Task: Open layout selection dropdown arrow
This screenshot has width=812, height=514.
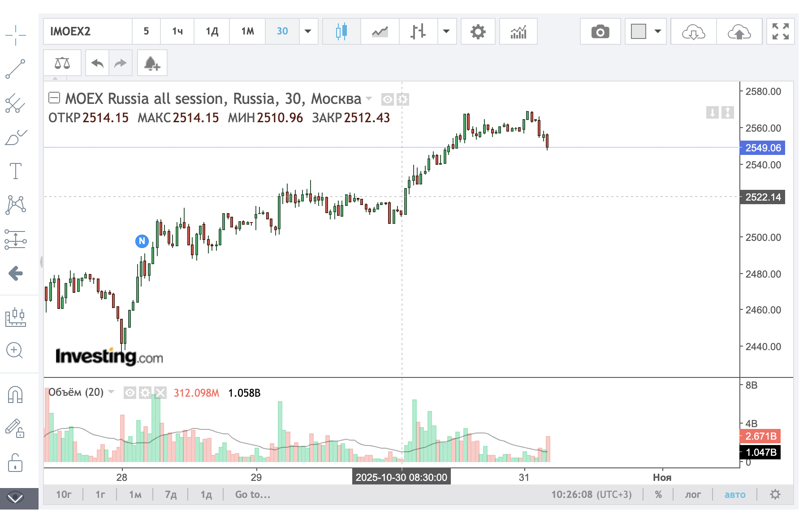Action: coord(658,31)
